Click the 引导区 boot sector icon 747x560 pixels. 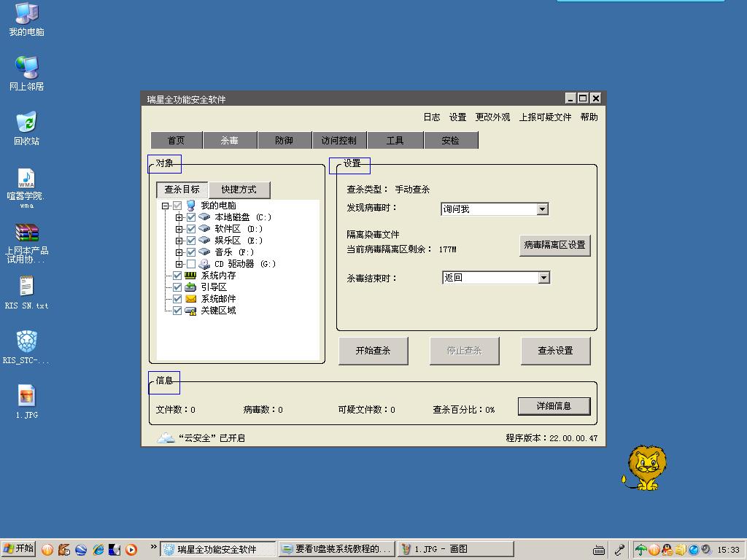tap(190, 287)
